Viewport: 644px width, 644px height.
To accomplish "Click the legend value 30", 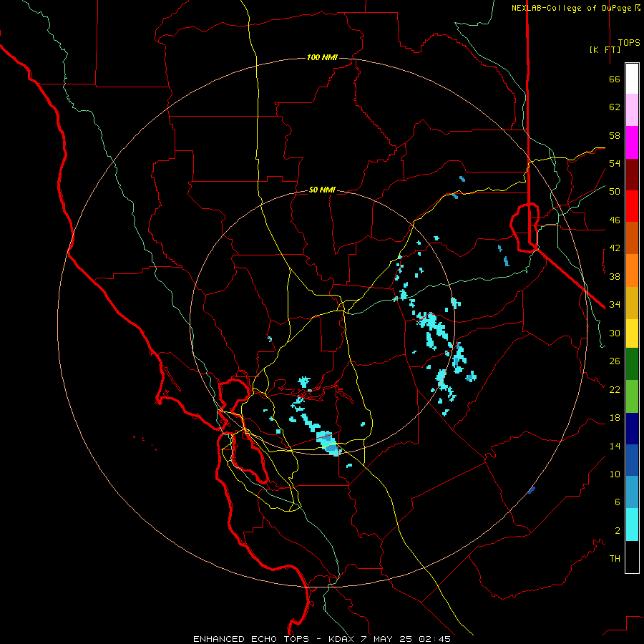I will (x=615, y=333).
